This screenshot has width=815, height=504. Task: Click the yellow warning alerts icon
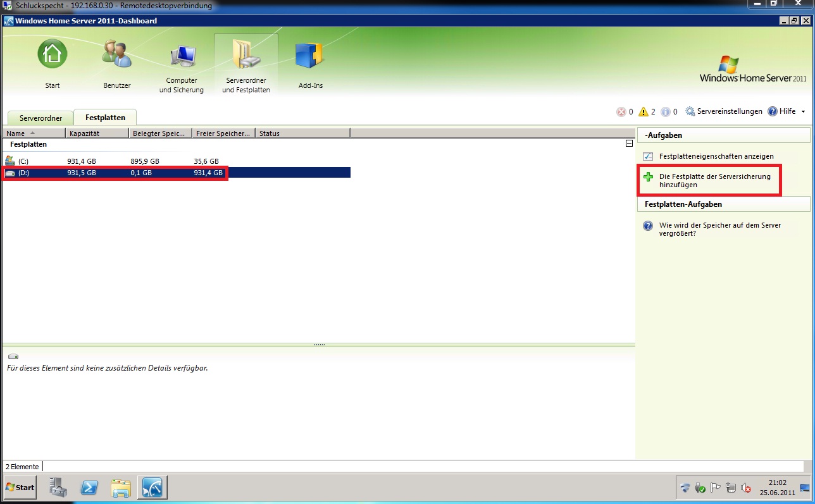[x=644, y=112]
